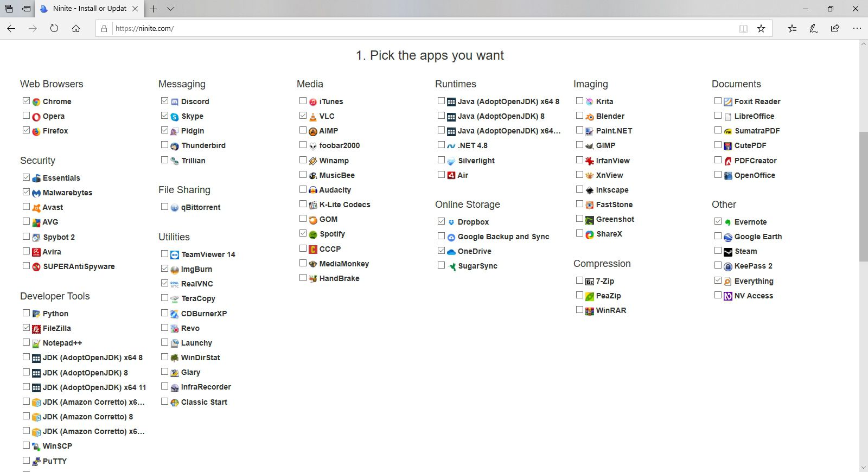This screenshot has height=472, width=868.
Task: Click the WinRAR icon
Action: [589, 311]
